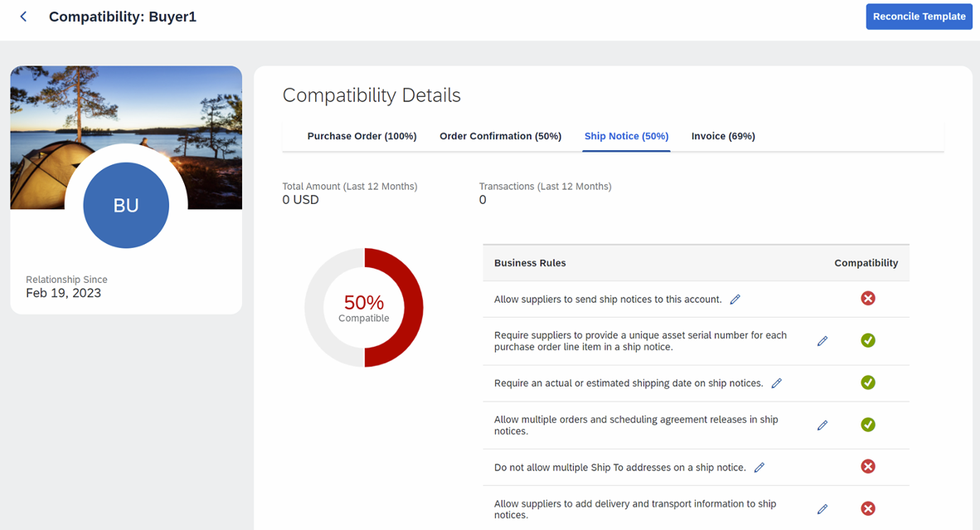Edit the delivery and transport information rule
The width and height of the screenshot is (980, 530).
(x=822, y=508)
